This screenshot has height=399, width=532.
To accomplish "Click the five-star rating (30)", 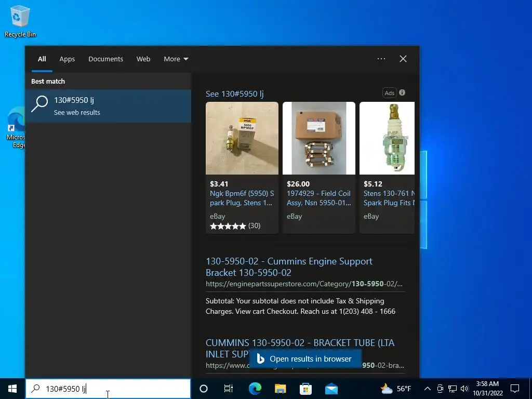I will pos(235,226).
